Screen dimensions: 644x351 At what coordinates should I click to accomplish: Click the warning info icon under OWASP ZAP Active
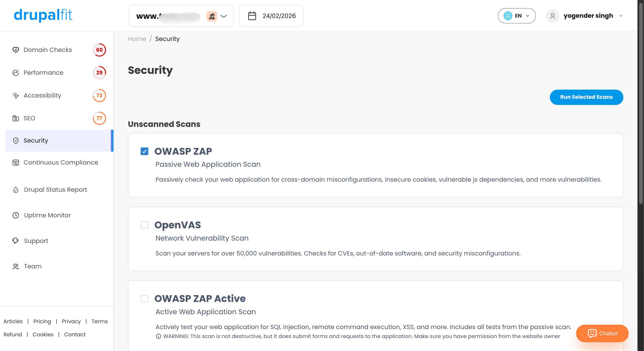(x=159, y=336)
